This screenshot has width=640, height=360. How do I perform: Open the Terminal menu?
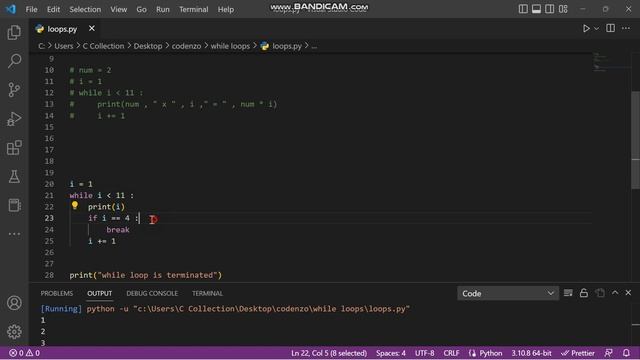pyautogui.click(x=193, y=9)
